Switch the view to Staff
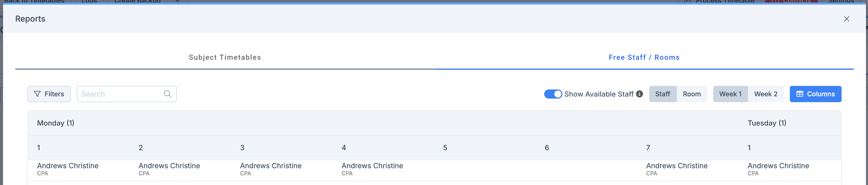 pos(662,94)
